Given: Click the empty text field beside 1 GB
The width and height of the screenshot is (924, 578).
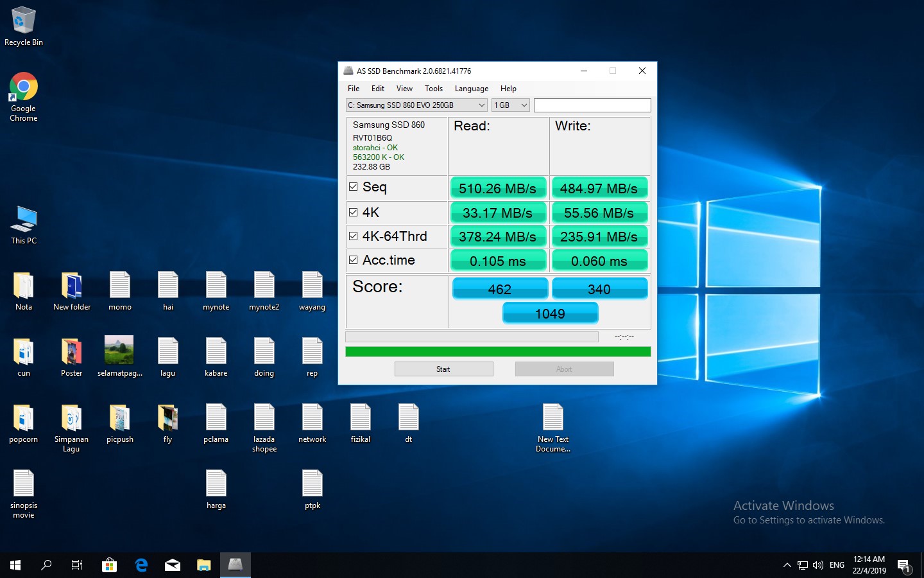Looking at the screenshot, I should [x=592, y=105].
